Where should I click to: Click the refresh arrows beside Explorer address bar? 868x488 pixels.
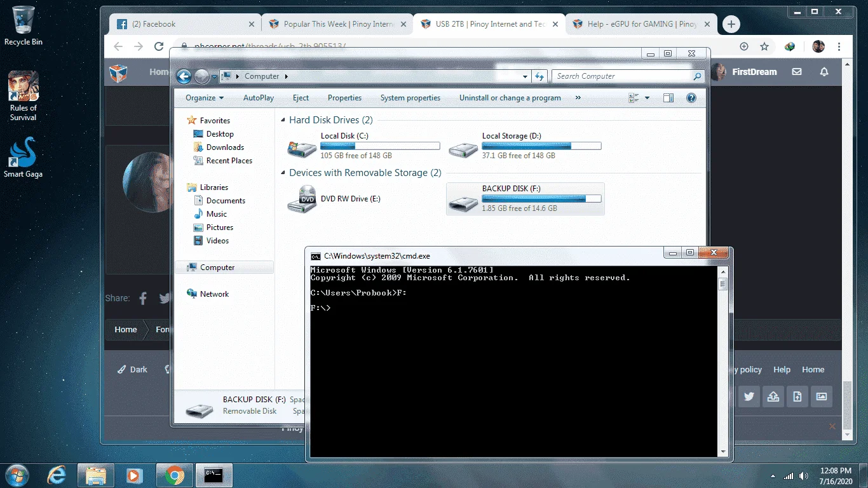[539, 76]
